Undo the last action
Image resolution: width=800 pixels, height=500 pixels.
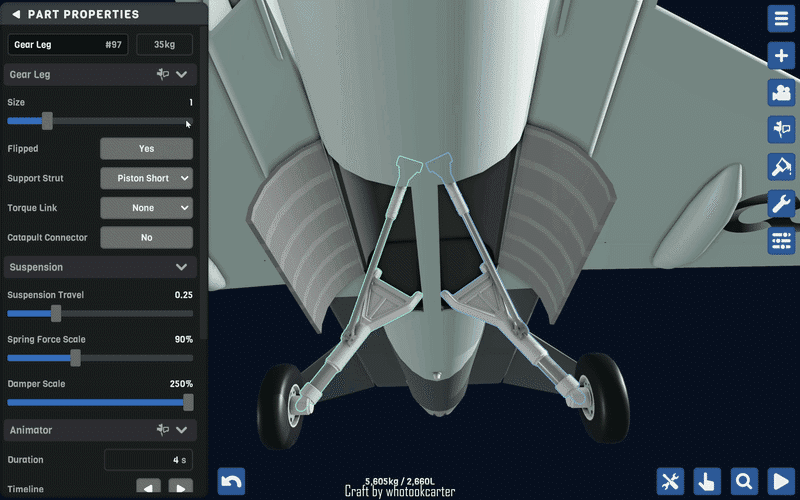coord(231,481)
